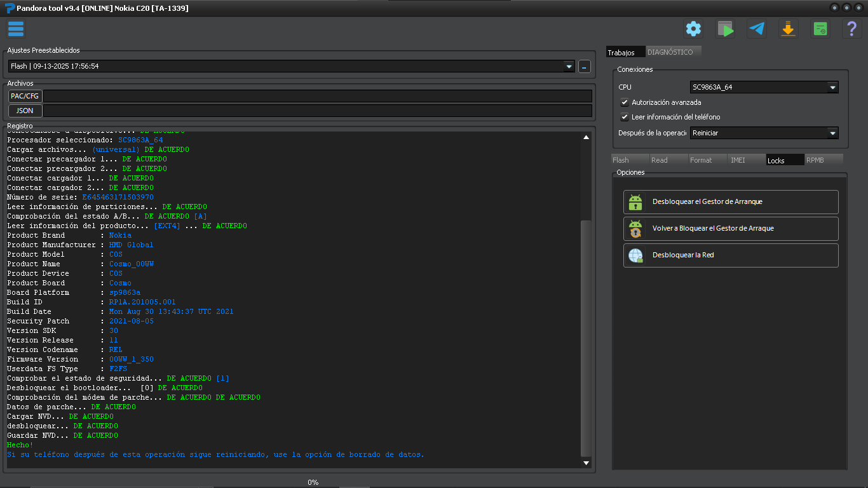Click the Security Patch 2021-08-05 value
This screenshot has height=488, width=868.
132,322
